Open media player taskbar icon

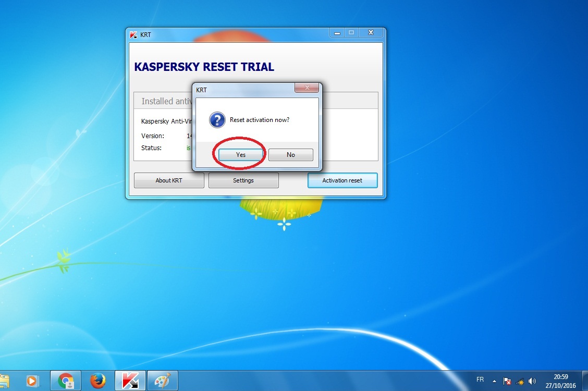pos(32,381)
